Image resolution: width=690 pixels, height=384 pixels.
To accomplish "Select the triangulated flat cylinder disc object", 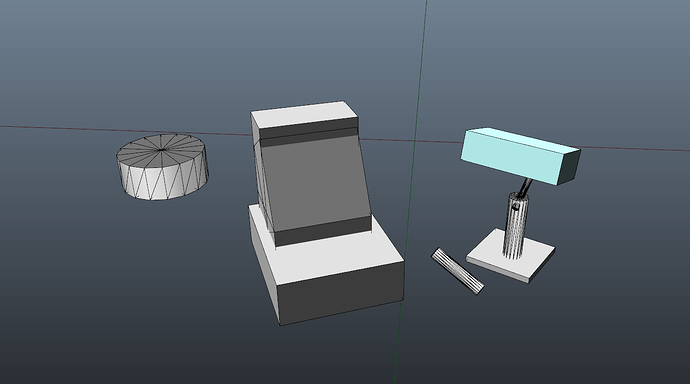I will pyautogui.click(x=162, y=167).
